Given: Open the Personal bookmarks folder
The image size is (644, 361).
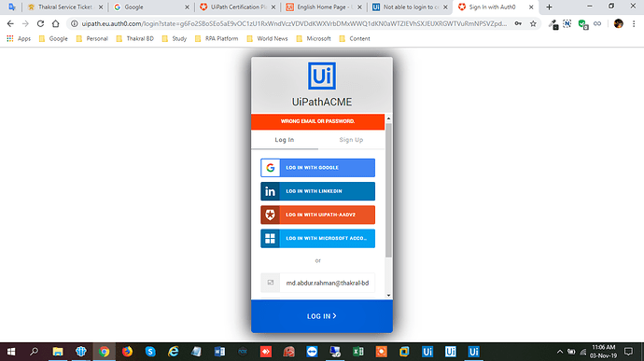Looking at the screenshot, I should (92, 38).
